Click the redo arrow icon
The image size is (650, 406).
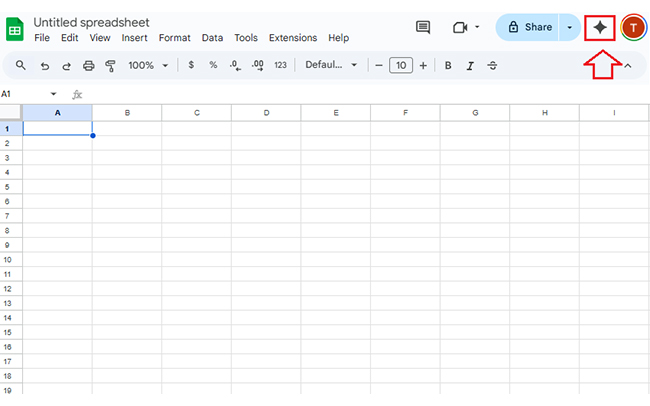point(66,65)
